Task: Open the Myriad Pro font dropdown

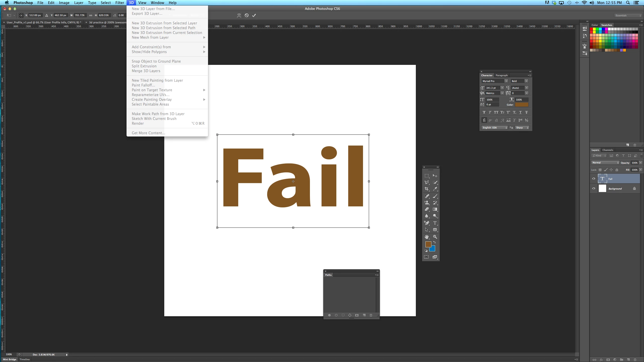Action: [506, 81]
